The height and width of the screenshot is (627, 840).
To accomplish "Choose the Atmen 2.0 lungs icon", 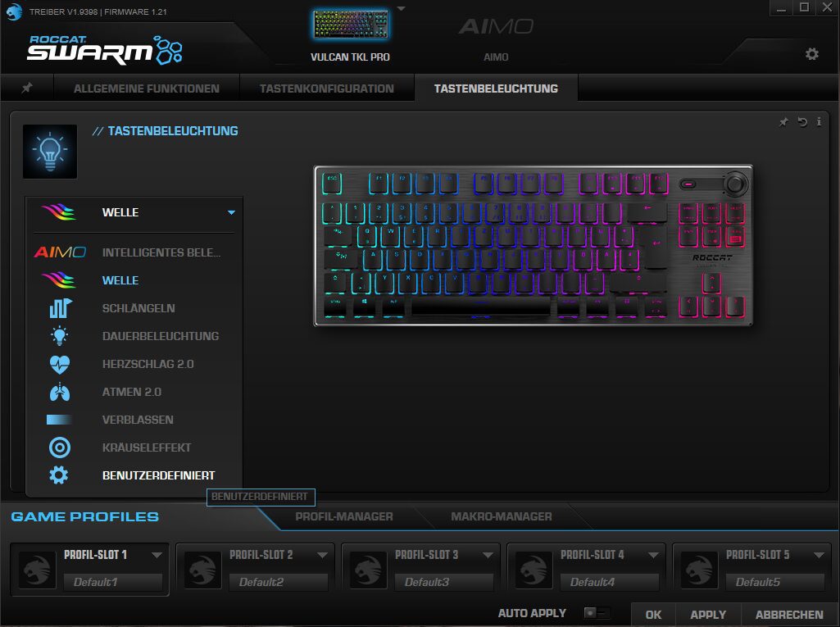I will point(59,392).
